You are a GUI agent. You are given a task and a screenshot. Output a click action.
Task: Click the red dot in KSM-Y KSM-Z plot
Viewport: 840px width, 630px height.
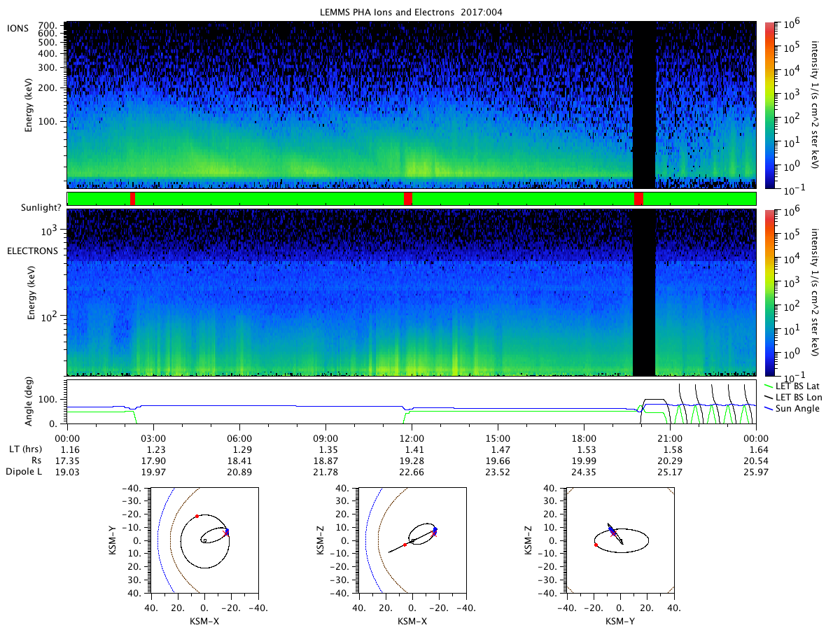(x=596, y=545)
